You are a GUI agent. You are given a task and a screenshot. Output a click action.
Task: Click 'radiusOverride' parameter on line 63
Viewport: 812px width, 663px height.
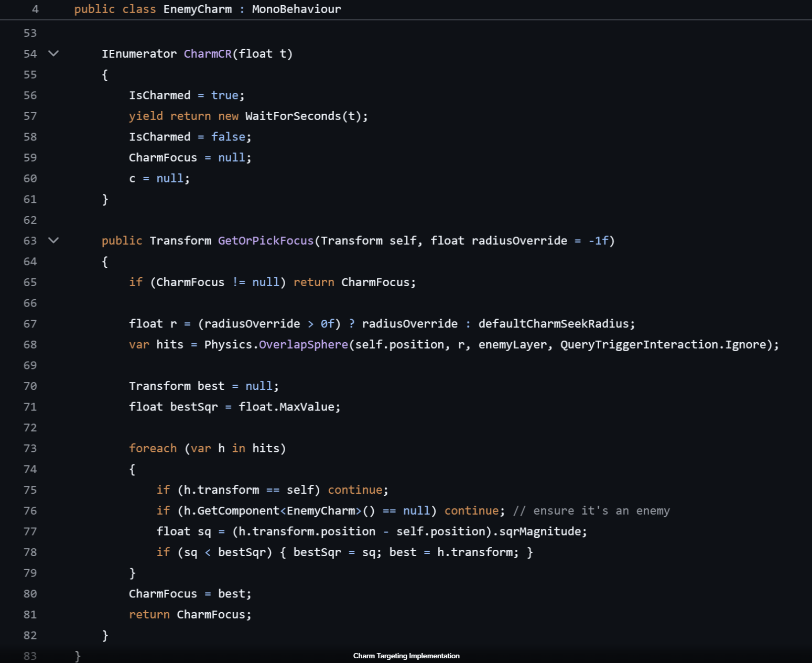(x=519, y=241)
